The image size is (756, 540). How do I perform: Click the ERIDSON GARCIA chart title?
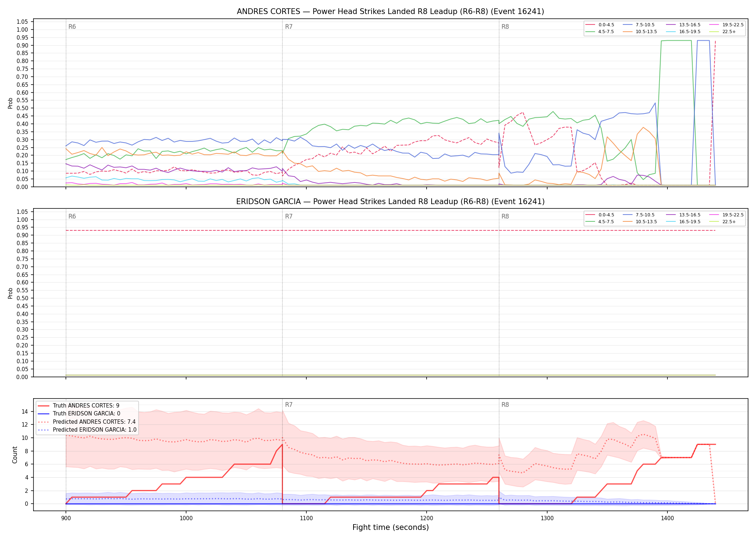point(390,202)
